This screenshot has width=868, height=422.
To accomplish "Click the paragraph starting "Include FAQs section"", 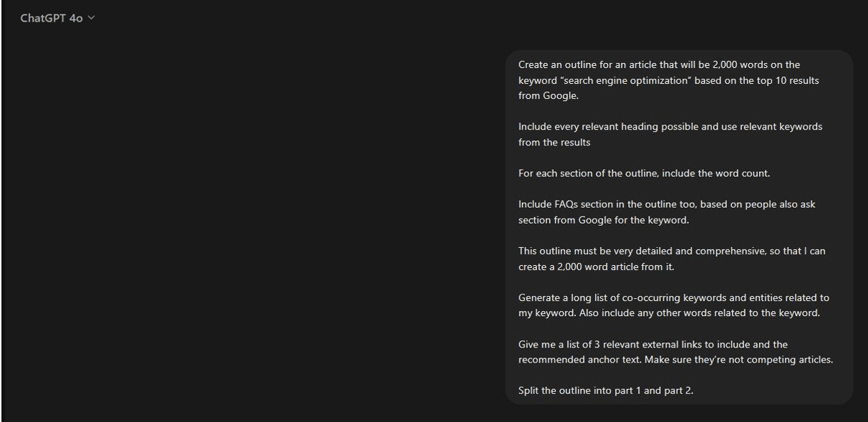I will coord(666,212).
